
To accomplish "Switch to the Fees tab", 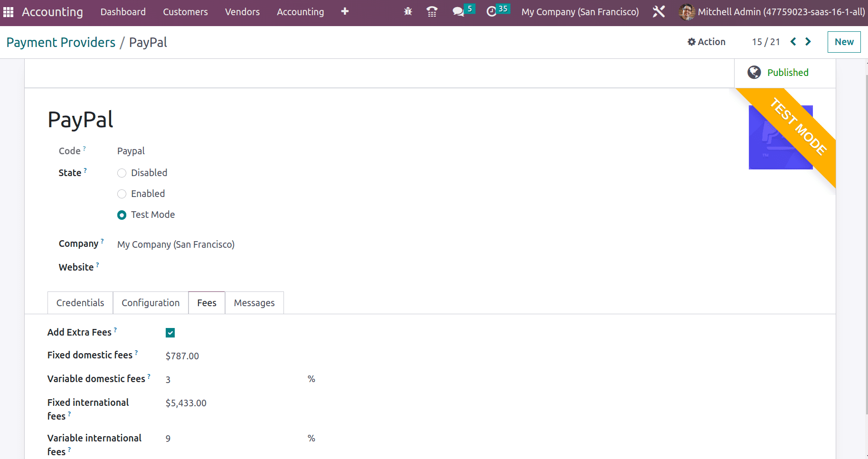I will click(207, 303).
